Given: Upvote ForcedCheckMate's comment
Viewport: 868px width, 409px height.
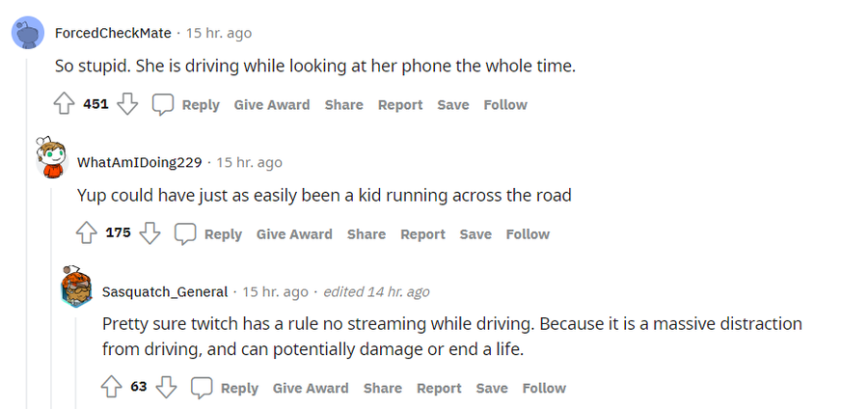Looking at the screenshot, I should click(x=65, y=104).
